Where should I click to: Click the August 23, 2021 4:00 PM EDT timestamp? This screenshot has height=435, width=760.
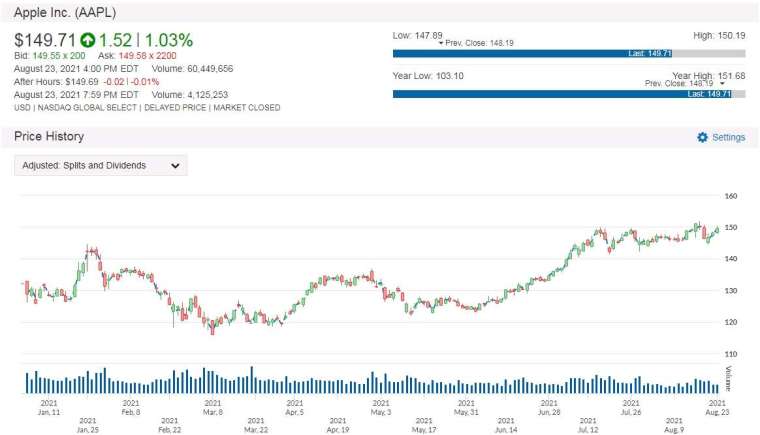(76, 69)
